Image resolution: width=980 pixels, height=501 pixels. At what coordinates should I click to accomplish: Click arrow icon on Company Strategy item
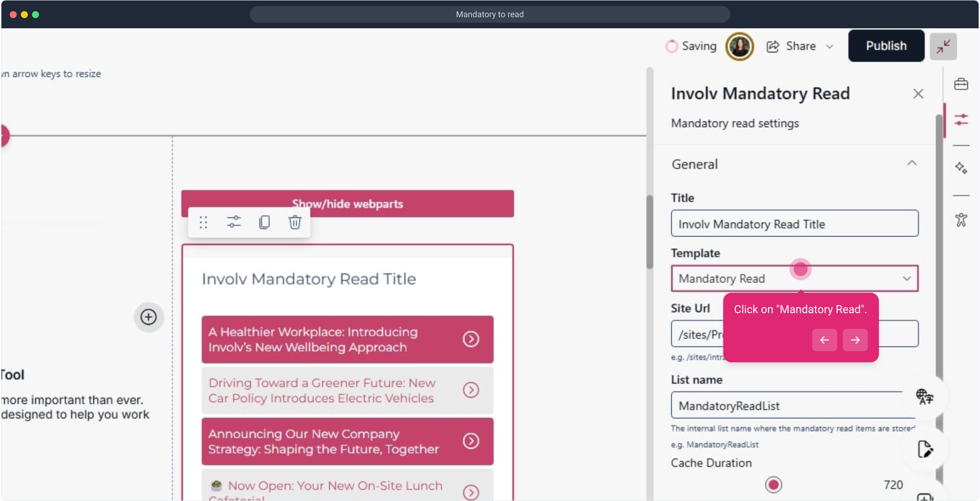(471, 441)
